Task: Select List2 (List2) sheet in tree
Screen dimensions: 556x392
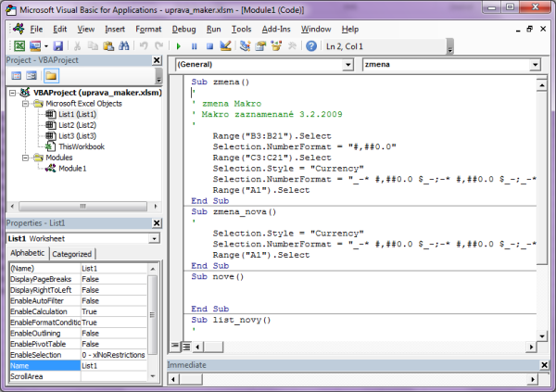Action: (x=77, y=125)
